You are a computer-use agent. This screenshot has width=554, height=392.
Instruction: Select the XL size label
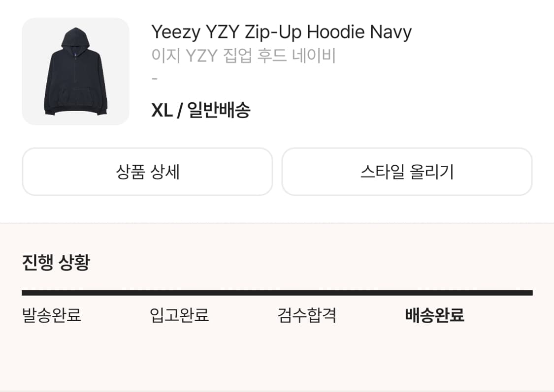(162, 110)
